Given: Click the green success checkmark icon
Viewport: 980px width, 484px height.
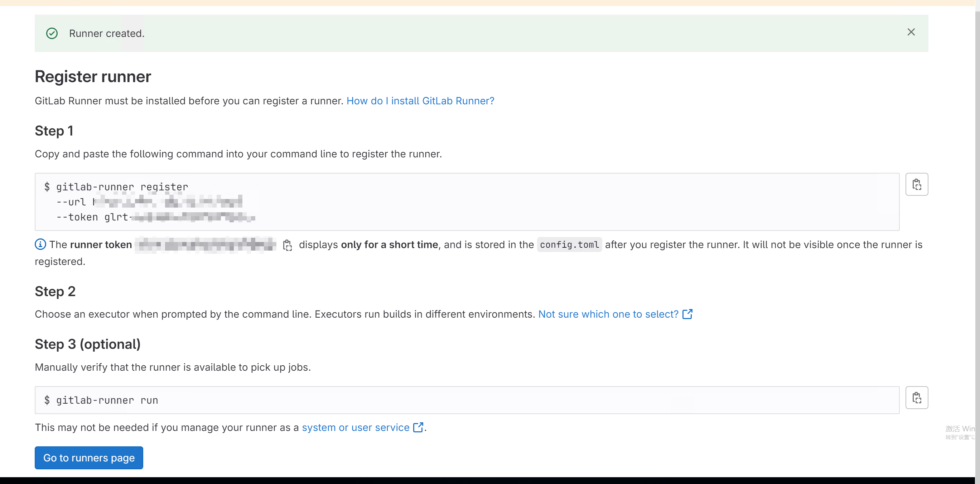Looking at the screenshot, I should pos(52,33).
